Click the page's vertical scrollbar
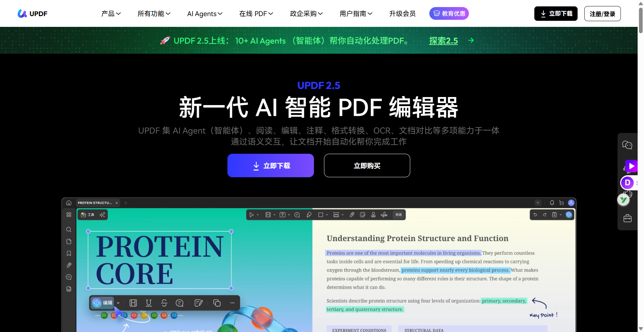The image size is (644, 332). click(x=641, y=20)
